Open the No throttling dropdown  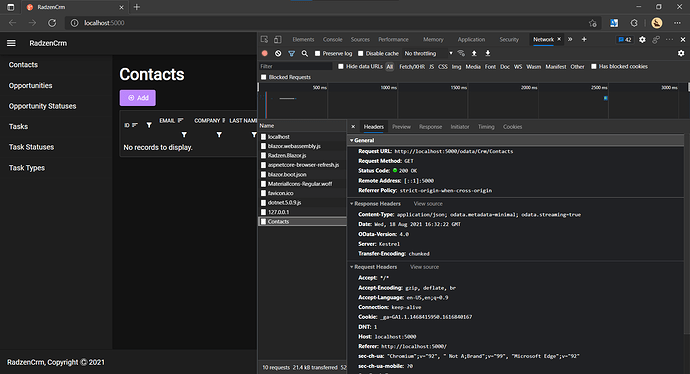pos(428,53)
